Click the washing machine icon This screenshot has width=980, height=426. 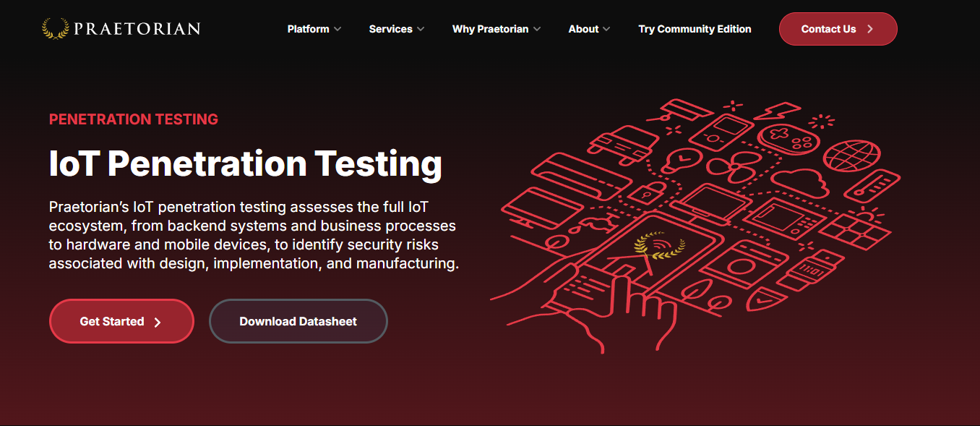(742, 263)
